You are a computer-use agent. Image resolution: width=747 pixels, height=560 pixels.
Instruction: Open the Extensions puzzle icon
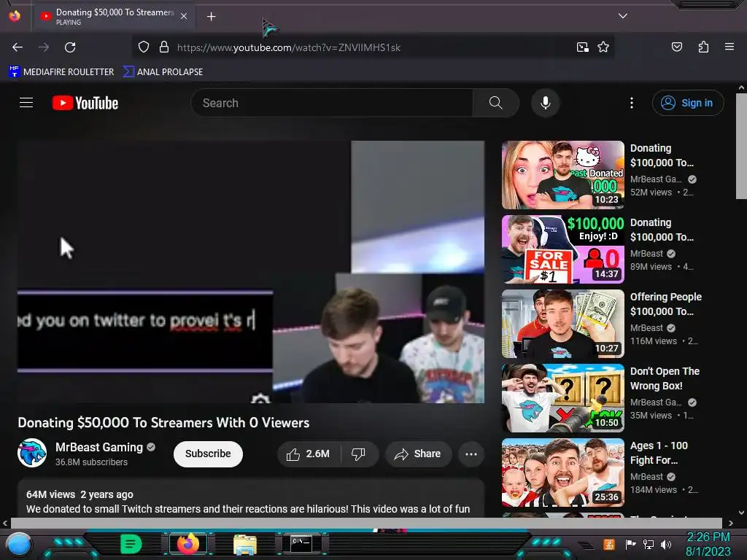pos(703,47)
